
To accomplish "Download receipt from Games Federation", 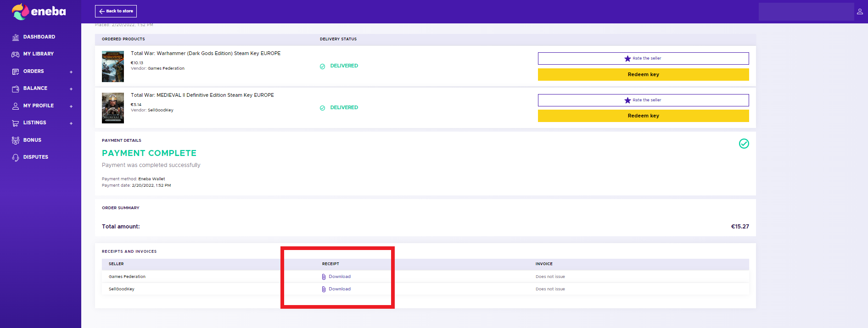I will [x=339, y=277].
